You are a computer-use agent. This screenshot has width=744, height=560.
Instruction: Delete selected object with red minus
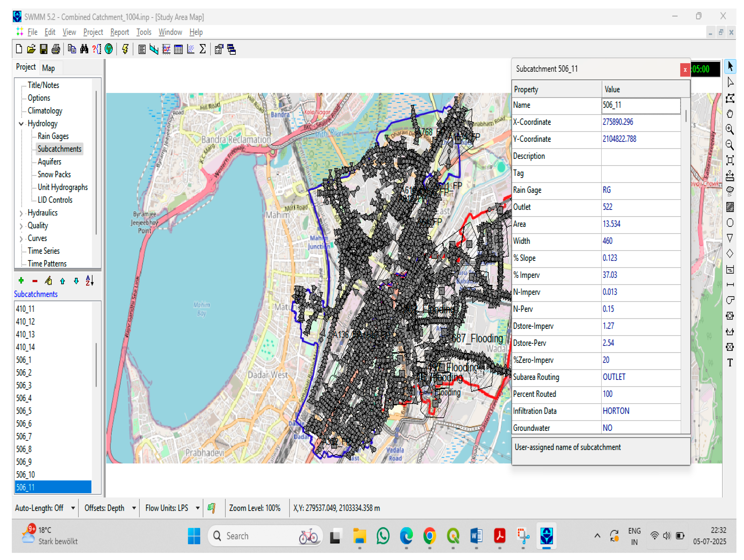(x=35, y=281)
